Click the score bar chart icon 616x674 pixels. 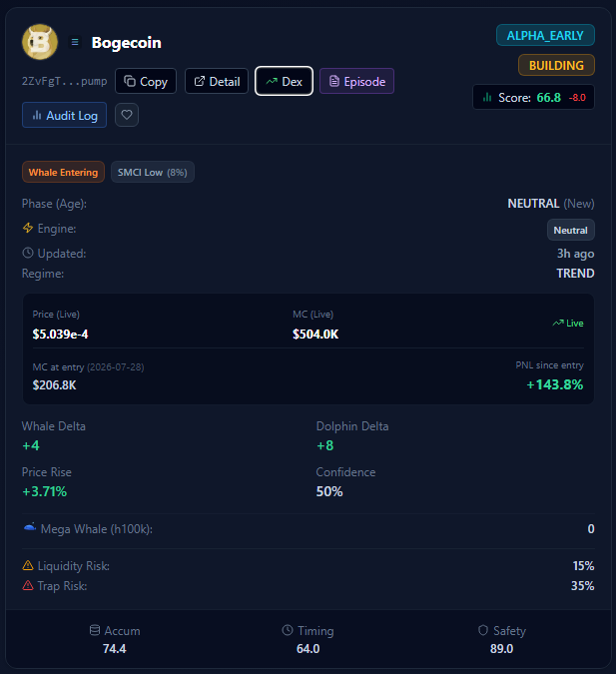487,98
